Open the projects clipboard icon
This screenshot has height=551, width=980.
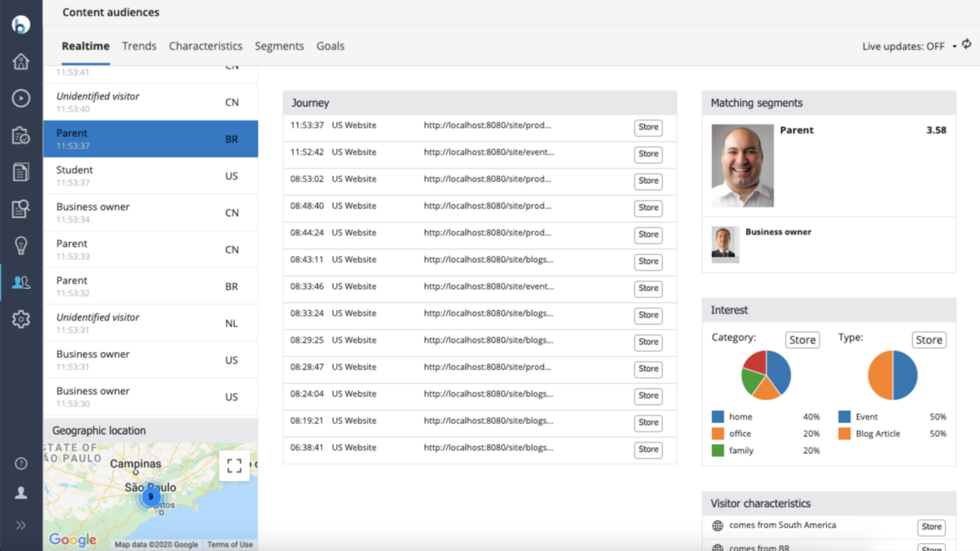pos(21,135)
